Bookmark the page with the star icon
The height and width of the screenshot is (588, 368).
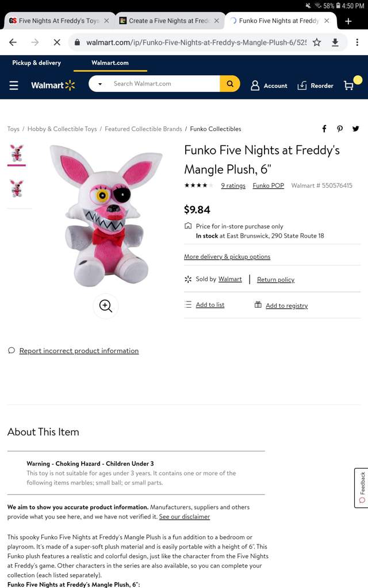click(317, 42)
